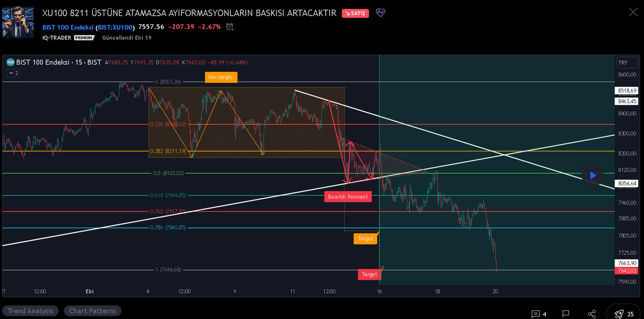Click the SATIŞ short badge
The height and width of the screenshot is (319, 644).
(x=355, y=13)
